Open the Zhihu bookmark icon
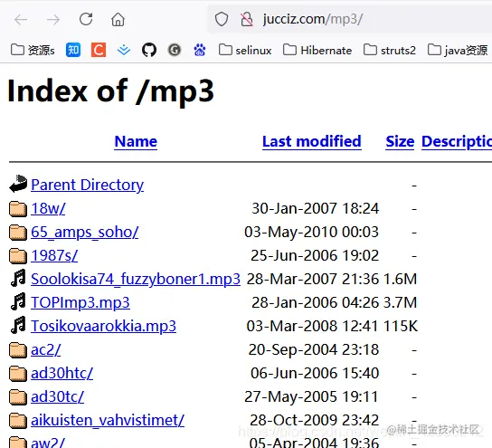The image size is (492, 448). point(73,50)
